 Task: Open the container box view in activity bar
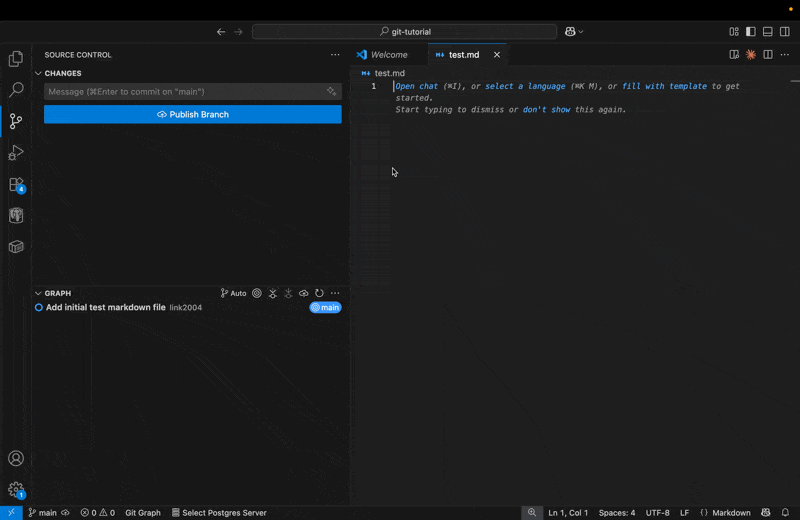16,246
